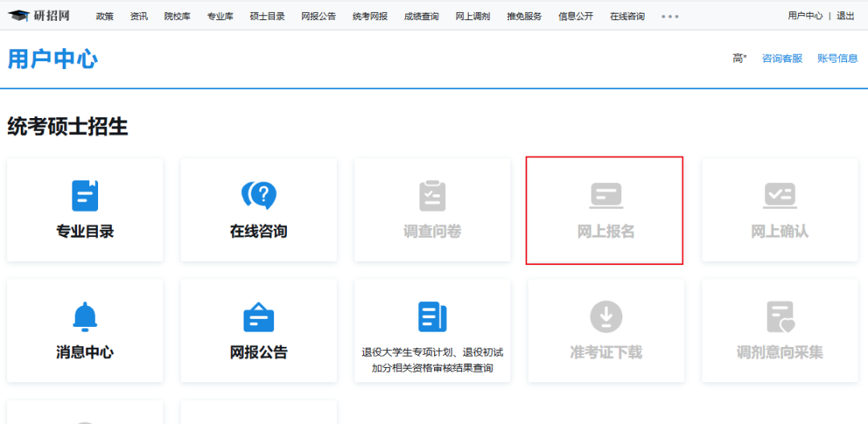The image size is (868, 424).
Task: Open top navigation 在线咨询 item
Action: [x=627, y=16]
